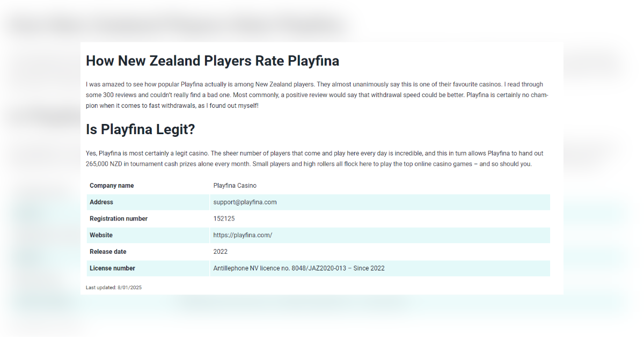Viewport: 644px width, 337px height.
Task: Click the 'Address' row label
Action: (x=101, y=202)
